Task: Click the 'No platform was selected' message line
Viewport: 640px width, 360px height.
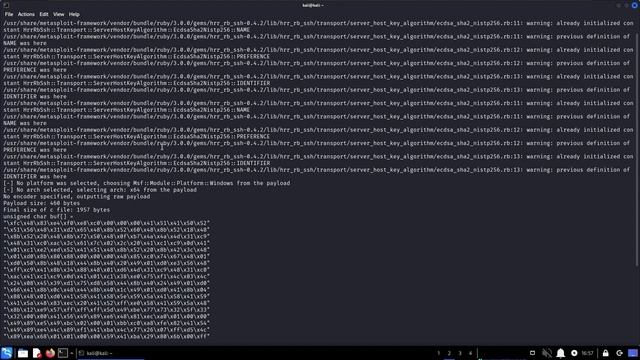Action: [x=147, y=183]
